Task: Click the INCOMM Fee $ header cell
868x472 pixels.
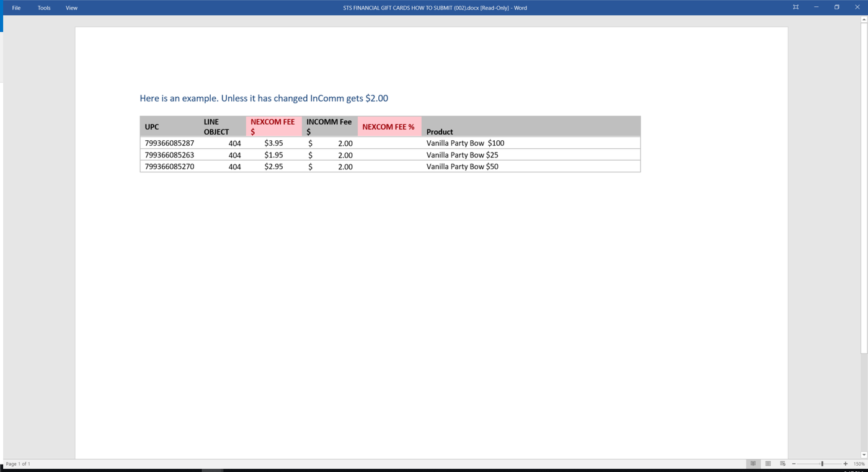Action: (329, 127)
